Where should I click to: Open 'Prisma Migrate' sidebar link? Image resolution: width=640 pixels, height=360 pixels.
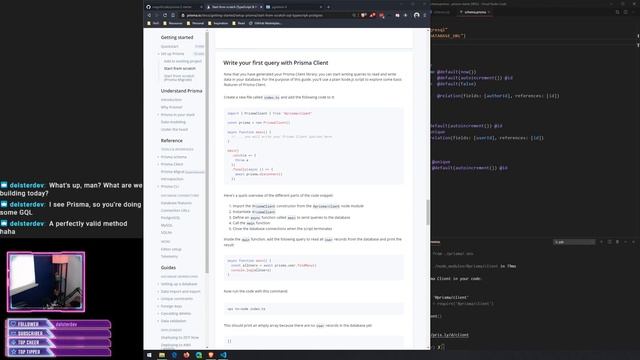click(x=172, y=171)
